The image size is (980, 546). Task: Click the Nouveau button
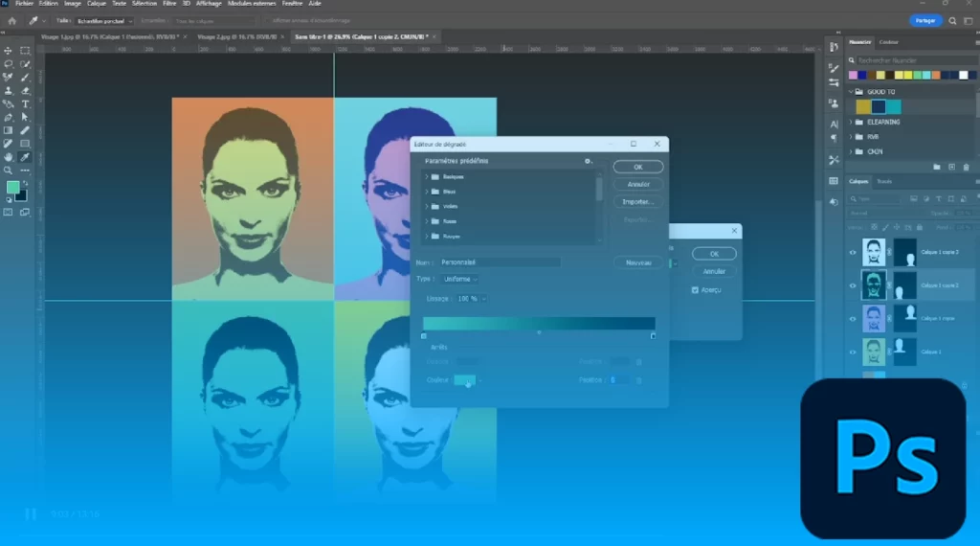[638, 262]
